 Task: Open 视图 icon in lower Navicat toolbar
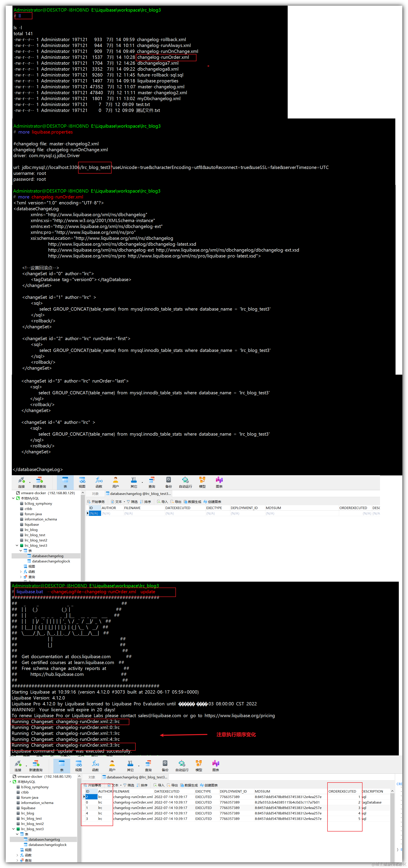[79, 765]
